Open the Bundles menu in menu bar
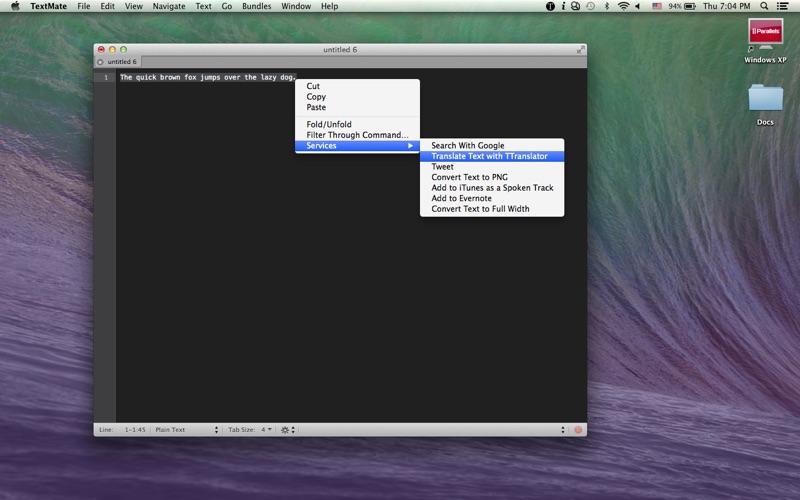The image size is (800, 500). tap(256, 6)
